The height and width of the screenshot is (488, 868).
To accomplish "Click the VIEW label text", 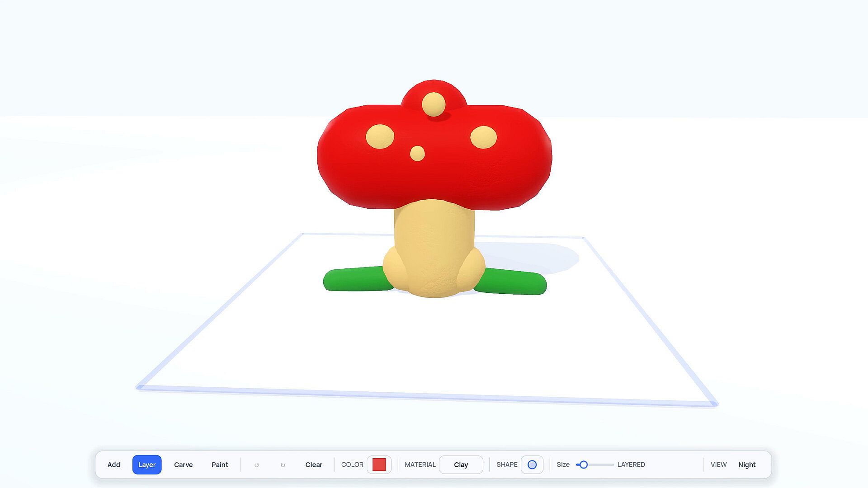I will [718, 465].
